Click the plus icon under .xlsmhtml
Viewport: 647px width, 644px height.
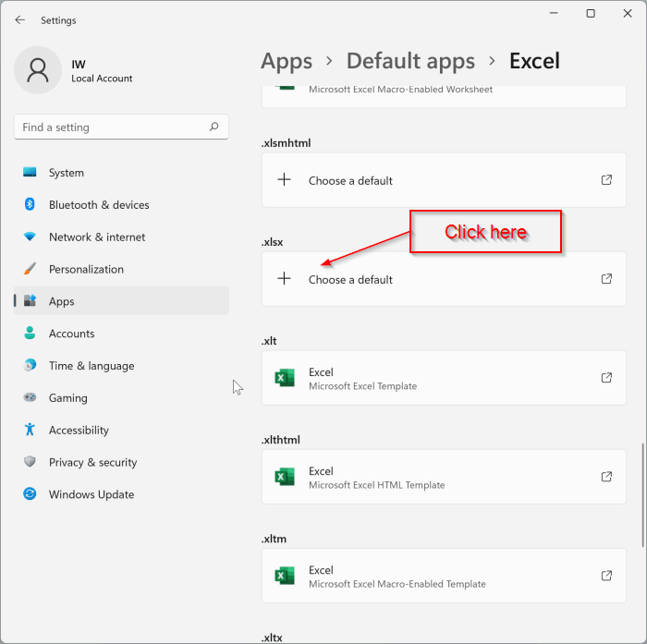click(284, 180)
